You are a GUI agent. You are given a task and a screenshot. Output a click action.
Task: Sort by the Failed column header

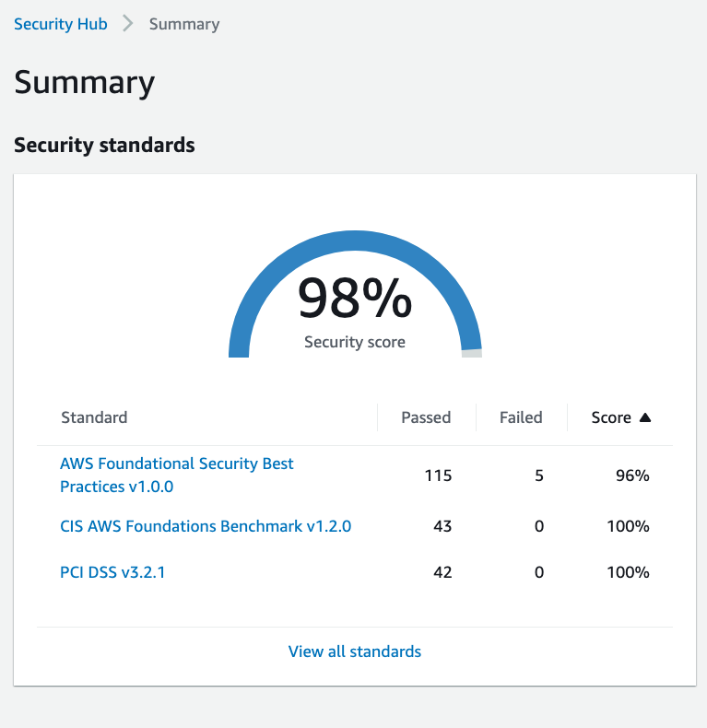coord(521,417)
